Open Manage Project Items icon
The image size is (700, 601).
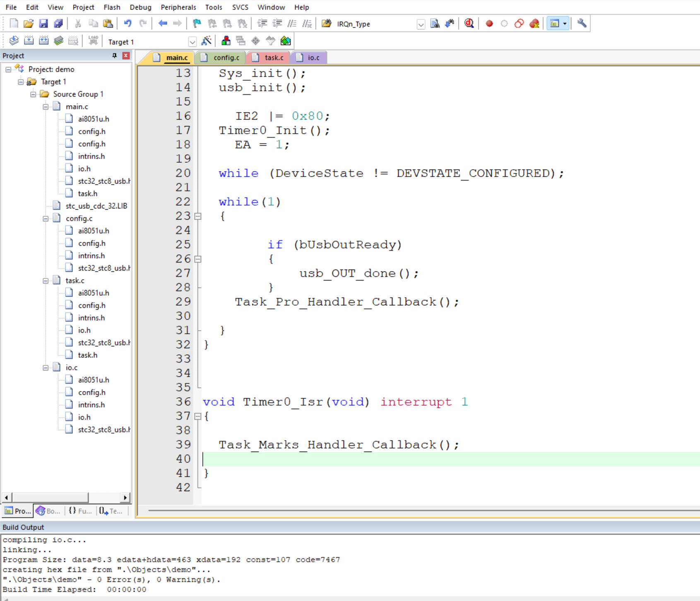[226, 41]
